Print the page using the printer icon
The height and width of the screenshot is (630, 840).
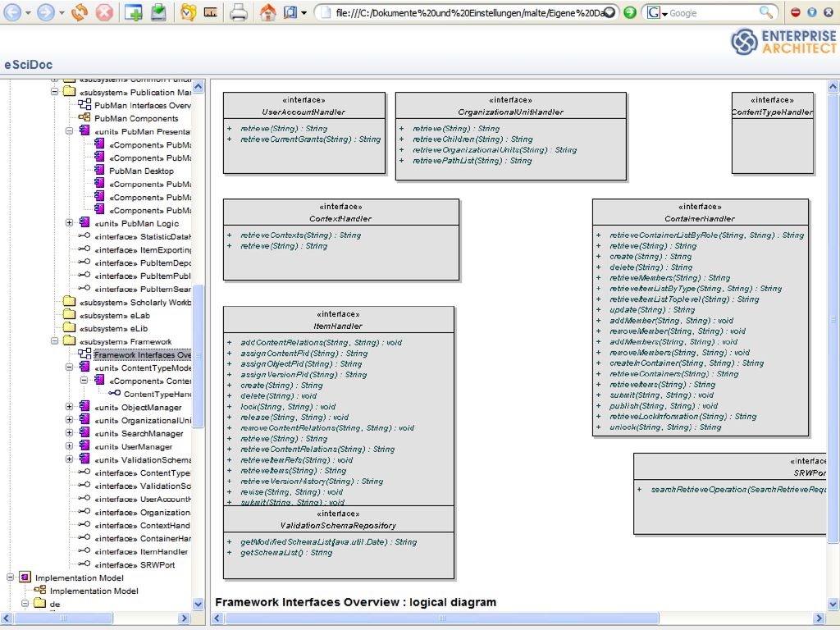pyautogui.click(x=239, y=11)
